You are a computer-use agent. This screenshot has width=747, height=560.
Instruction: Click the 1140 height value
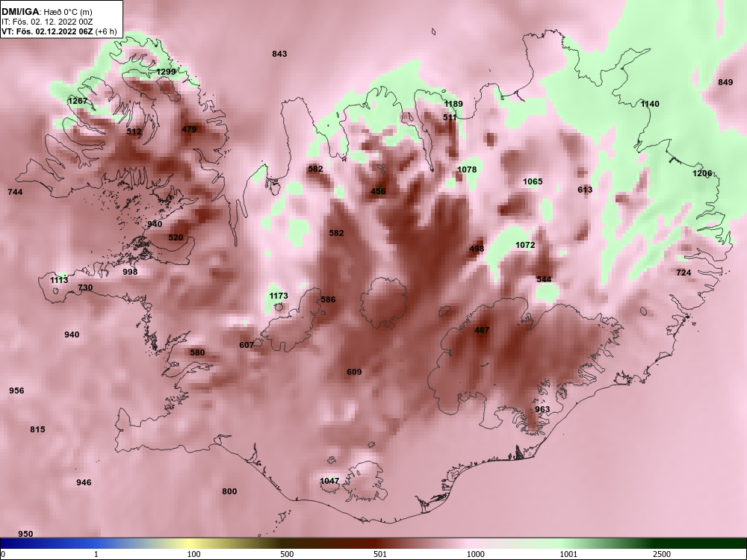click(651, 104)
